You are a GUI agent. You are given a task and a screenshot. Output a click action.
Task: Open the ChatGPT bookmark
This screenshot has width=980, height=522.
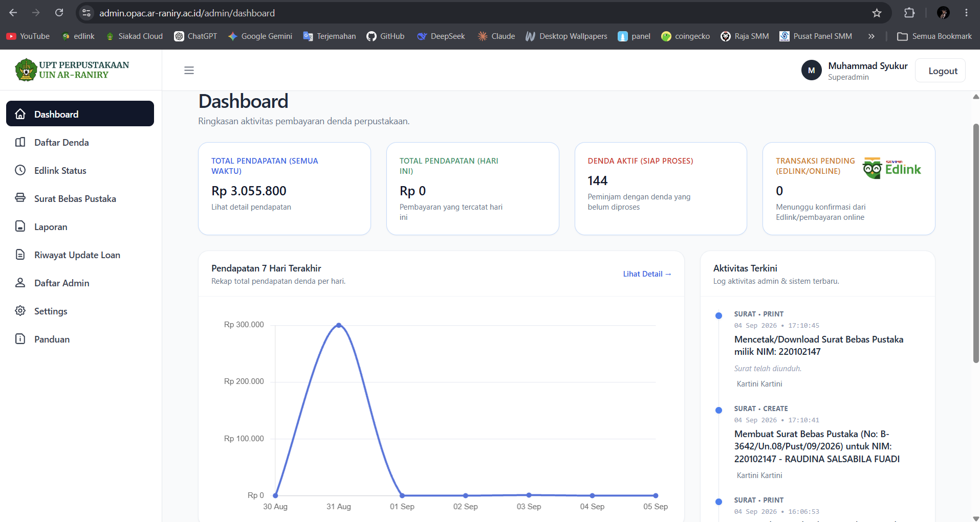(x=195, y=36)
